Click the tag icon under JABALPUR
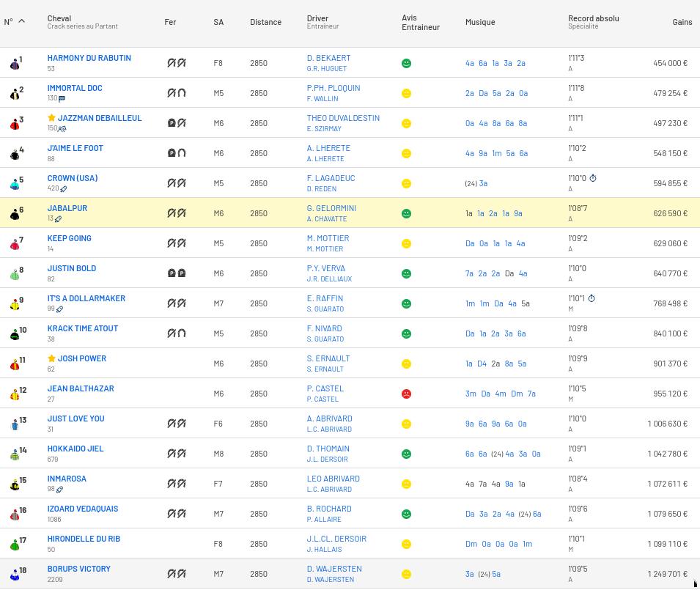 coord(59,218)
